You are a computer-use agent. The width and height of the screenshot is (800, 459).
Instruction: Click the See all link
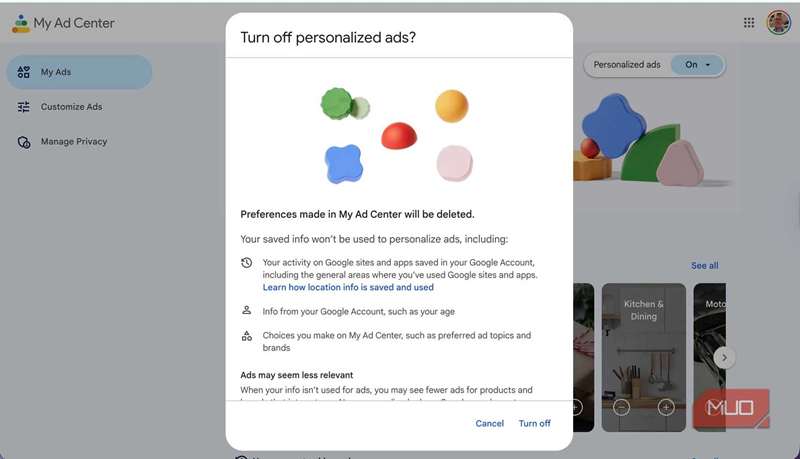(704, 266)
